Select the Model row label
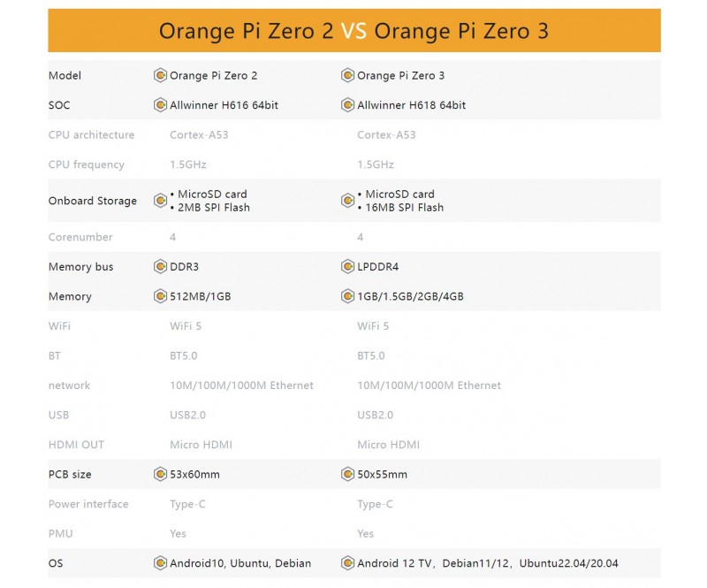The image size is (707, 588). [65, 75]
